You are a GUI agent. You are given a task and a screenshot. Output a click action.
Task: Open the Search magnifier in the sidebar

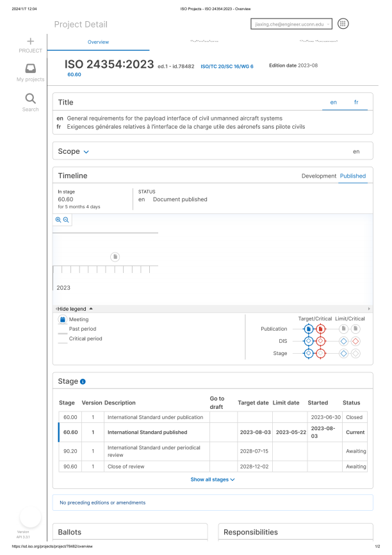[30, 98]
